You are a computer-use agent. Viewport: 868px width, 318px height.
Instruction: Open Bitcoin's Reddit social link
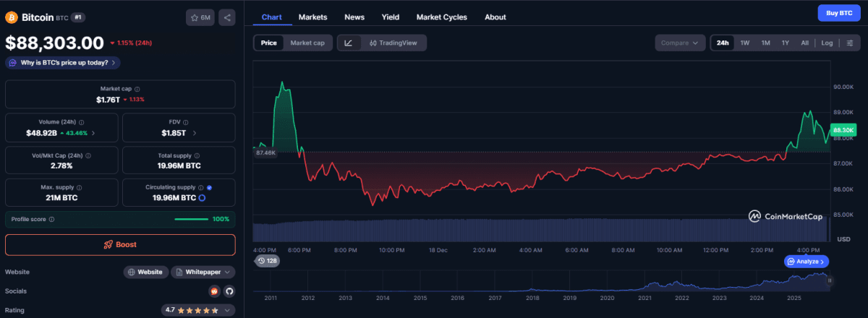click(214, 291)
